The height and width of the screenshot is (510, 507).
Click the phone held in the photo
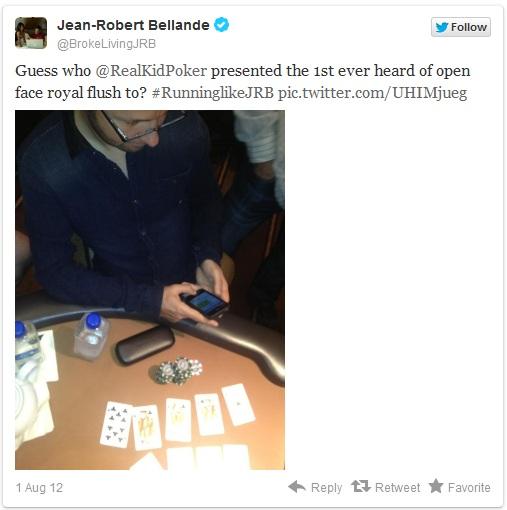[x=205, y=302]
